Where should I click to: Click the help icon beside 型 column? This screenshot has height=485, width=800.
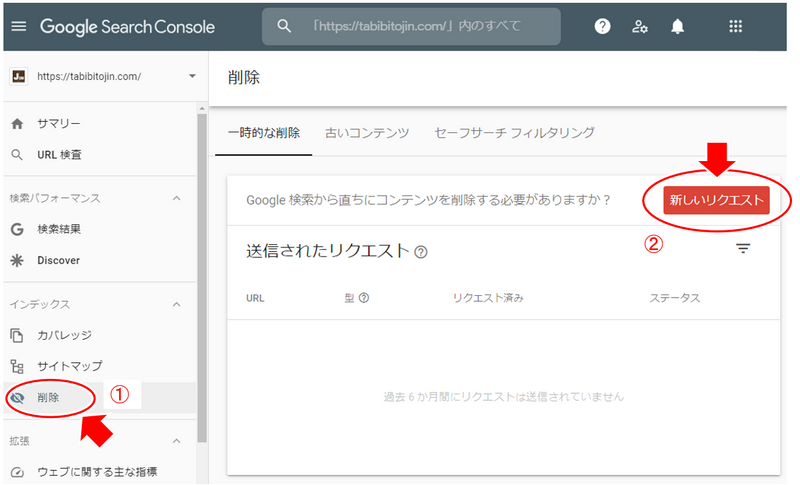364,298
